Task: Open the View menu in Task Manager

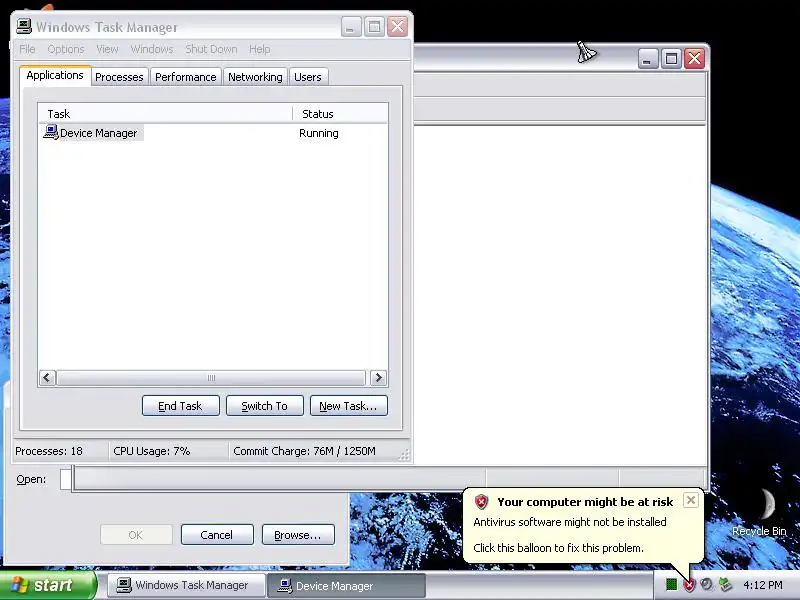Action: click(107, 49)
